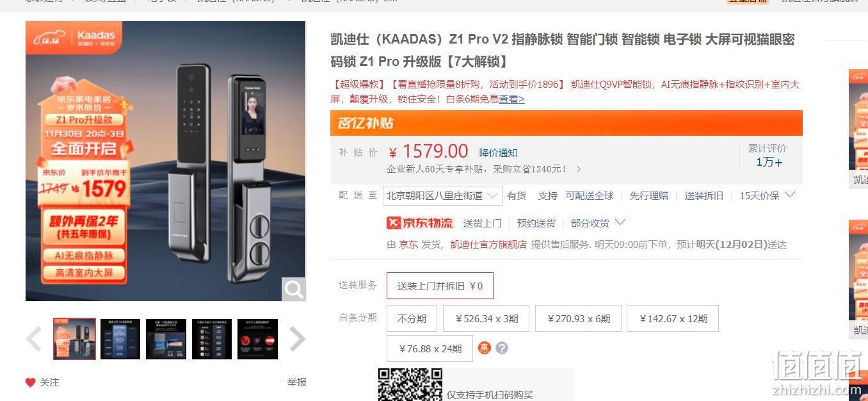The width and height of the screenshot is (868, 401).
Task: Choose 送装上门并拆旧 ¥0 service option
Action: coord(440,286)
